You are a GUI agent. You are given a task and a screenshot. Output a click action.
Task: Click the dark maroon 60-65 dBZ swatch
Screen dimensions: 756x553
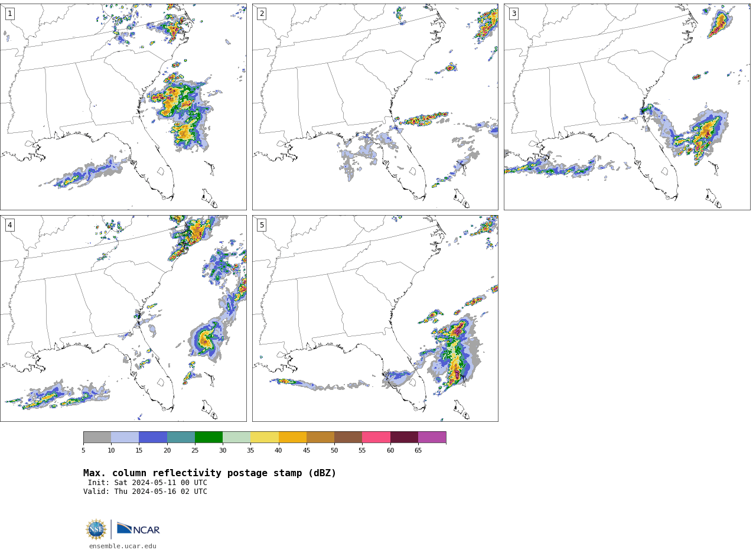(404, 437)
